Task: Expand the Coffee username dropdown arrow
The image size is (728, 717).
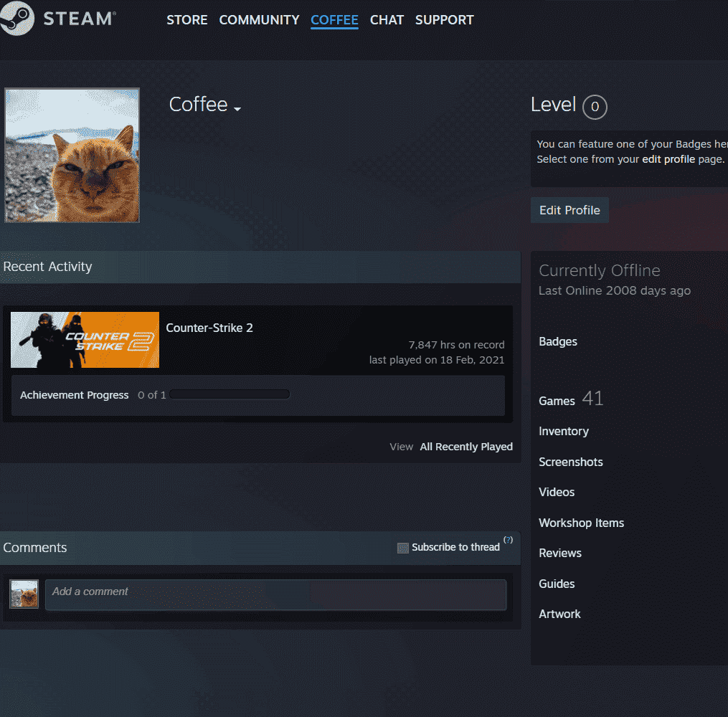Action: (237, 109)
